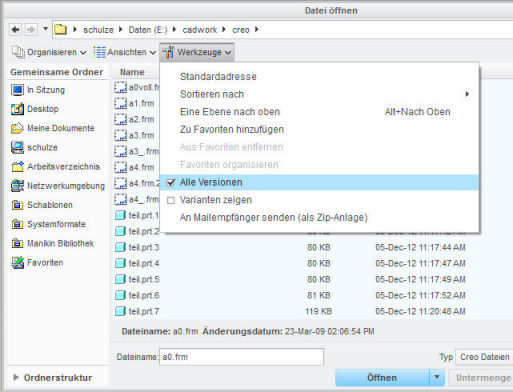Select the teil.prt.5 part file icon
513x392 pixels.
(120, 279)
